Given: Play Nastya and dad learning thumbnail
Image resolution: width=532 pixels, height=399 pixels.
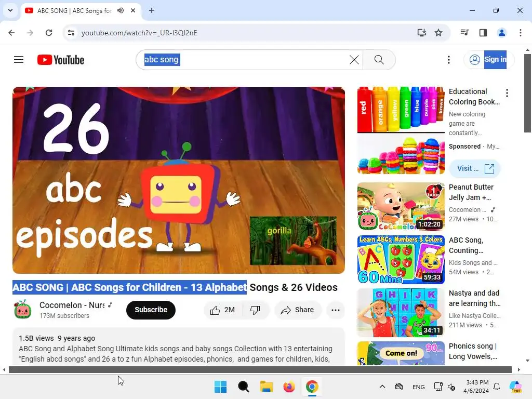Looking at the screenshot, I should pyautogui.click(x=401, y=312).
